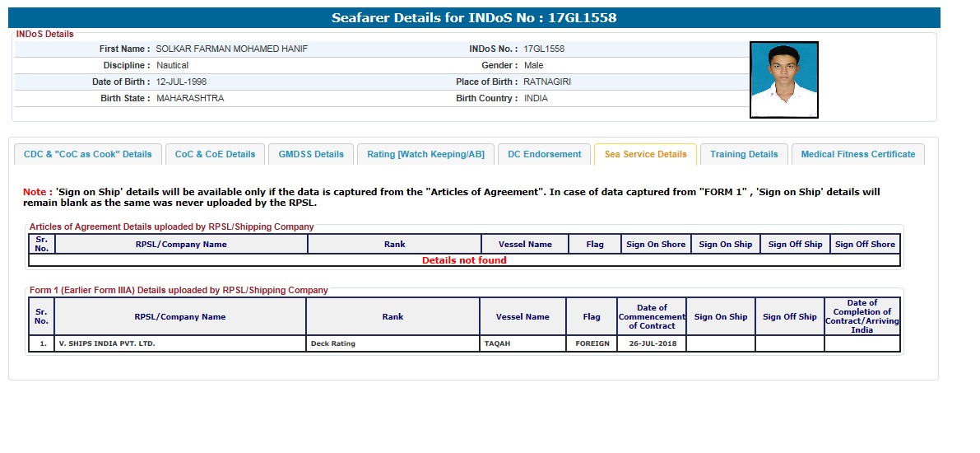Click the FOREIGN flag cell
980x453 pixels.
tap(592, 343)
